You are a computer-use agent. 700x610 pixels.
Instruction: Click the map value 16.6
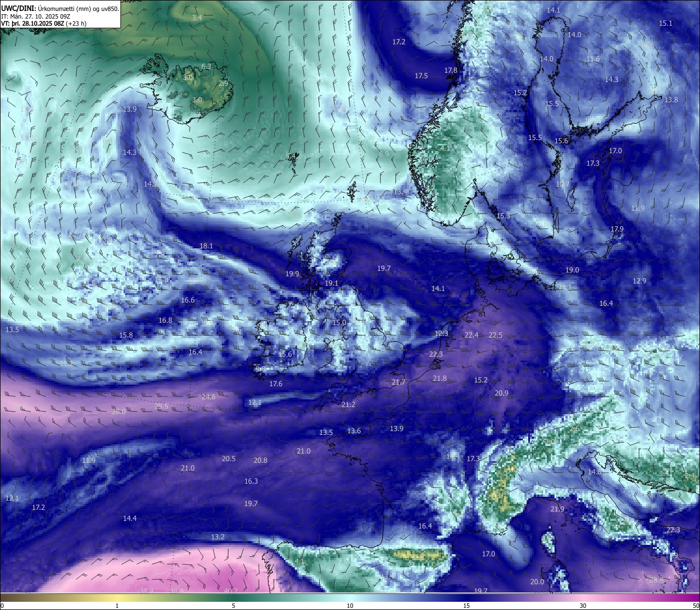(x=188, y=300)
